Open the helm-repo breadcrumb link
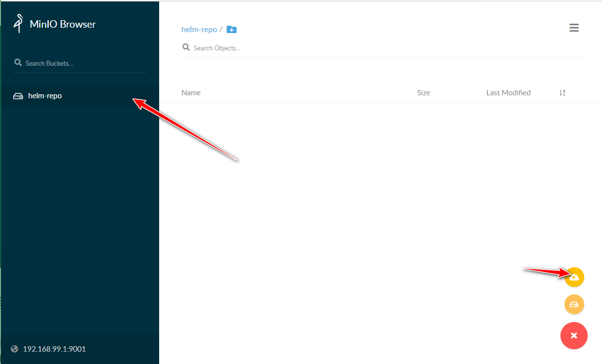This screenshot has height=364, width=602. tap(199, 30)
